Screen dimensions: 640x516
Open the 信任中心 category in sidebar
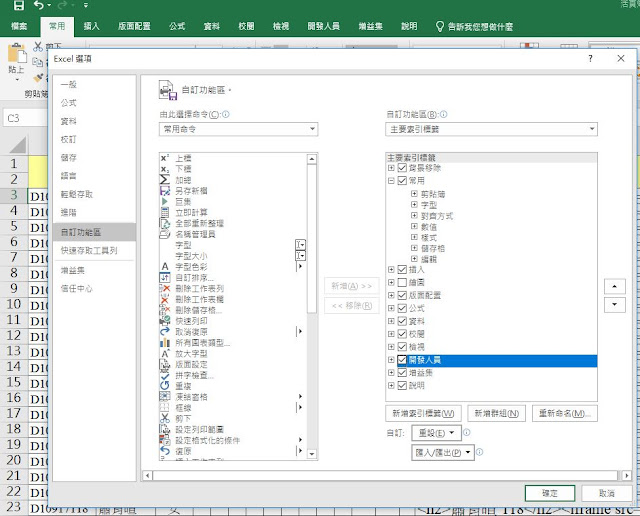coord(77,289)
